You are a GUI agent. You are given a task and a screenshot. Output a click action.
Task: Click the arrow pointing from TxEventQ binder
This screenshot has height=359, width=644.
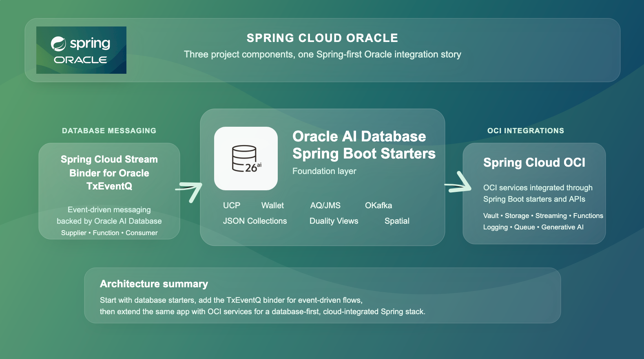pos(190,191)
